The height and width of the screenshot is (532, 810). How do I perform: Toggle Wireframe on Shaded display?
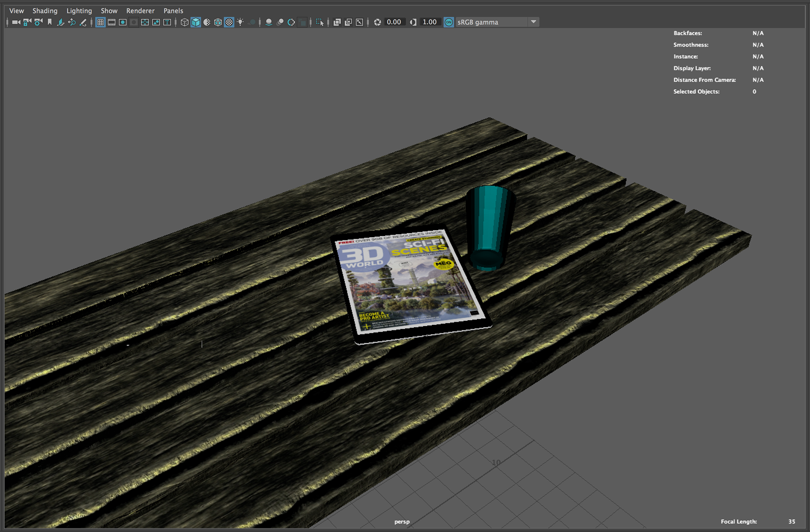218,22
